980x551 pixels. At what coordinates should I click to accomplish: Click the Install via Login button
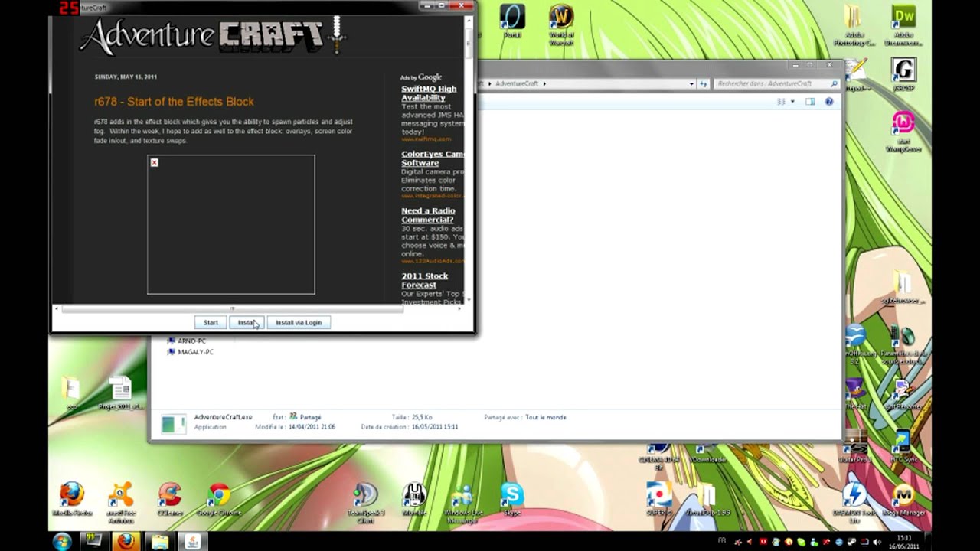tap(299, 323)
